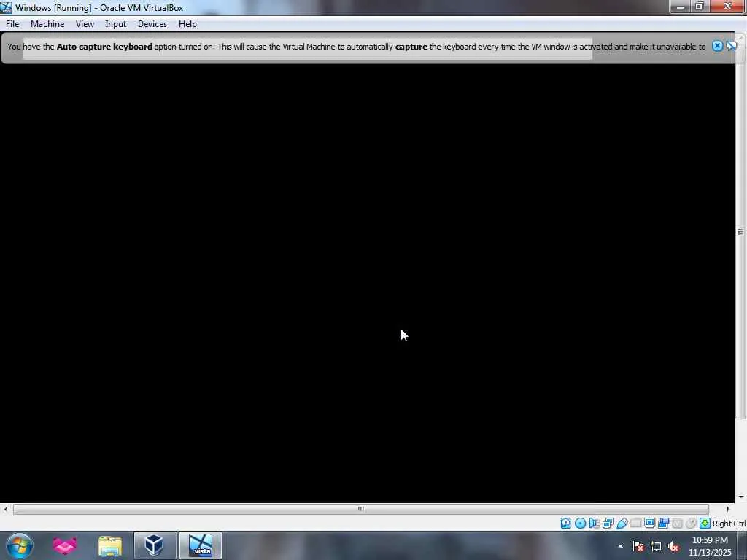Click the USB devices status icon

click(x=622, y=524)
